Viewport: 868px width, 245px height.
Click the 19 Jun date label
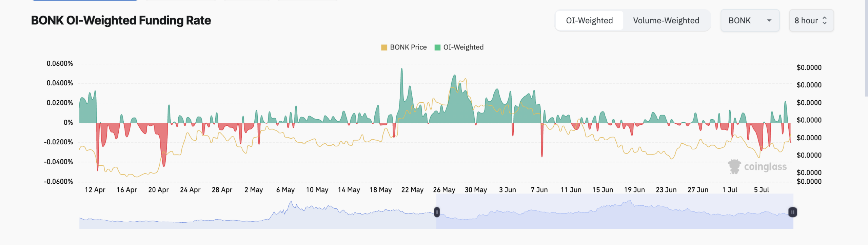634,190
